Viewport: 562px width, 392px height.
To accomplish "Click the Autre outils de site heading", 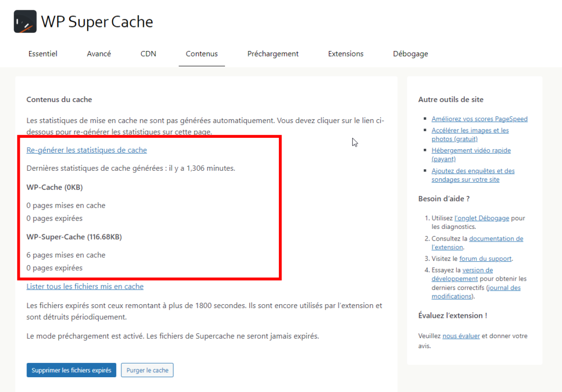I will click(x=451, y=99).
